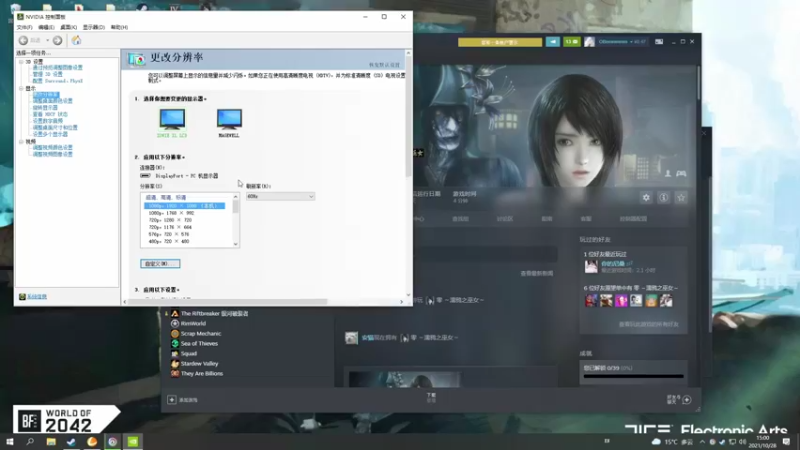Select The Riftbreaker in Steam library
The height and width of the screenshot is (450, 800).
click(214, 314)
